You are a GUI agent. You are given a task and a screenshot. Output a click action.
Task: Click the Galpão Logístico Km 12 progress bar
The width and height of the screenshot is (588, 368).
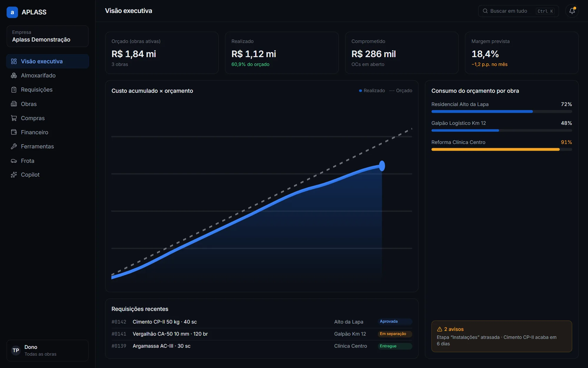point(502,130)
